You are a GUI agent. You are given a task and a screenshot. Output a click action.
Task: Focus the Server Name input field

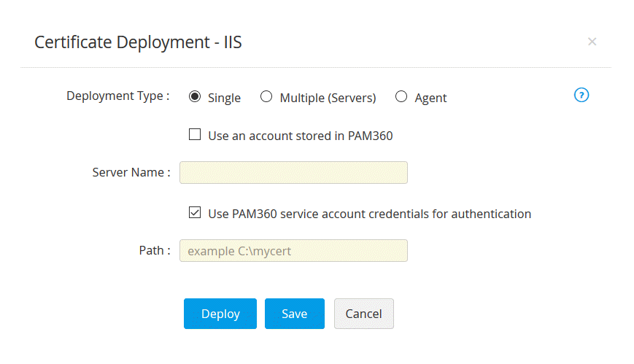[x=293, y=172]
